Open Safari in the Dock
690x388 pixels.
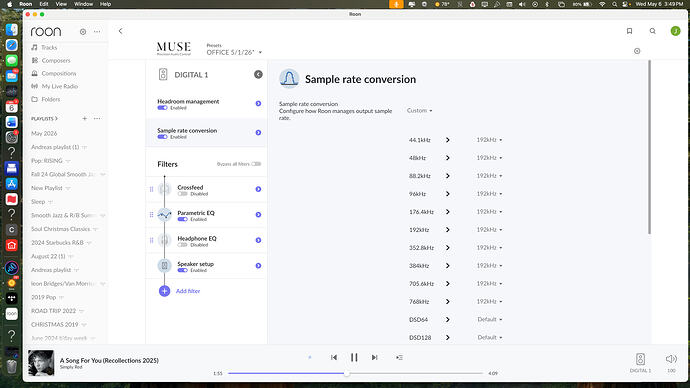pos(11,45)
